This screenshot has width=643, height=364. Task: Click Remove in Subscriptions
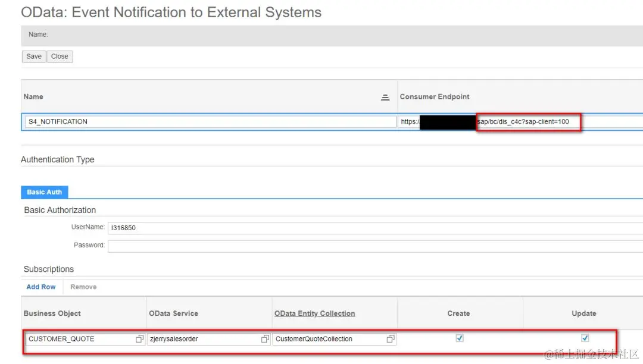(x=84, y=287)
